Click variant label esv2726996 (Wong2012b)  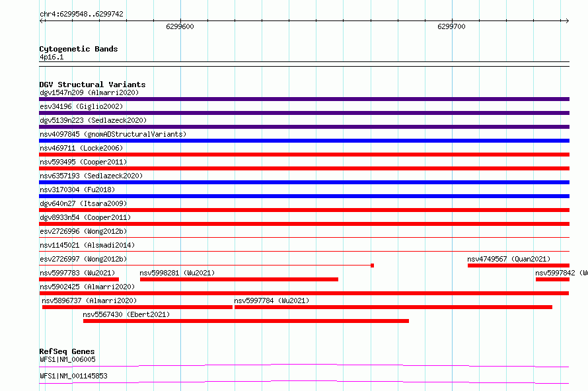coord(83,231)
